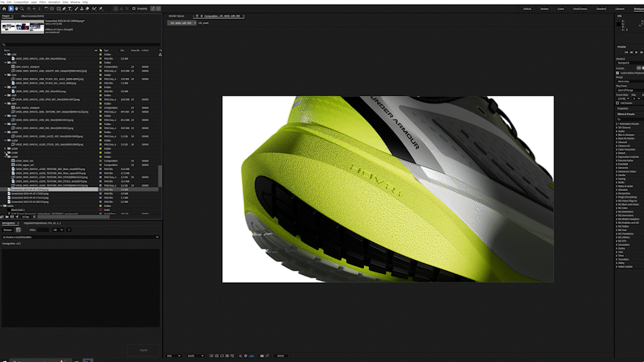Switch to Effect Controls (none) tab
Viewport: 644px width, 362px height.
point(32,16)
